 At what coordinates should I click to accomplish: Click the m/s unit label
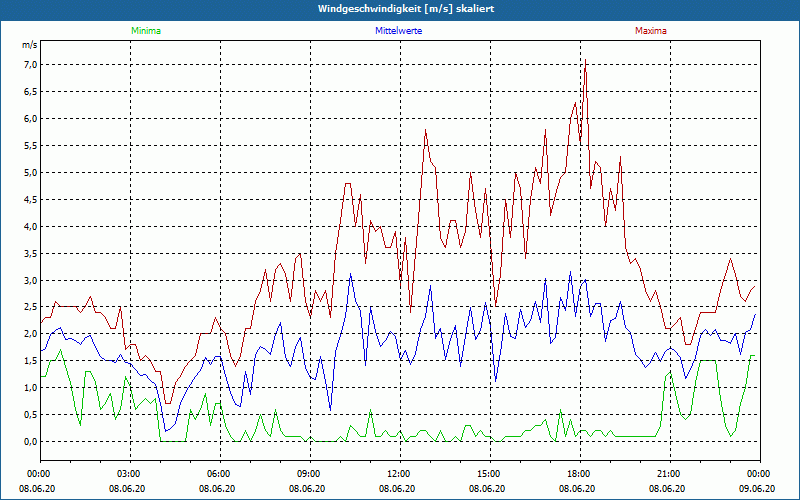click(30, 45)
